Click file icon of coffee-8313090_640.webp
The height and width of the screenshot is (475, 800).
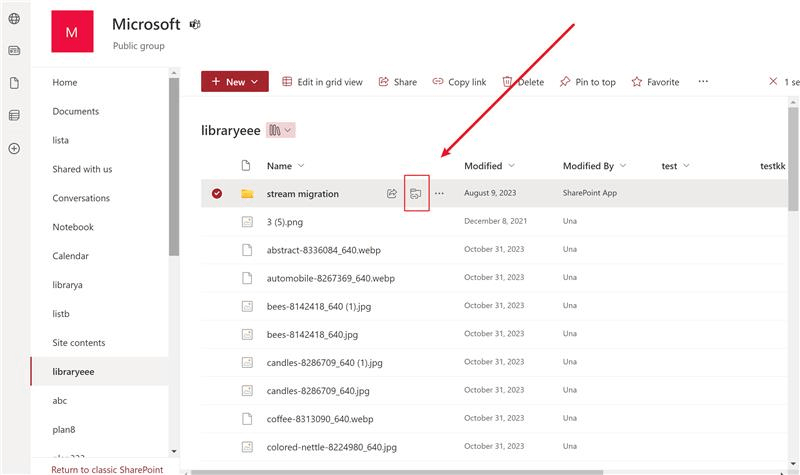(247, 418)
